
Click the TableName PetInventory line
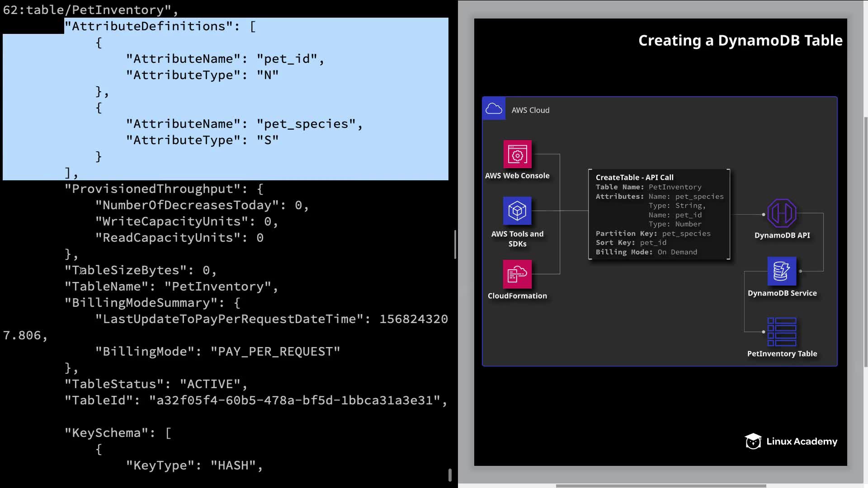(171, 286)
